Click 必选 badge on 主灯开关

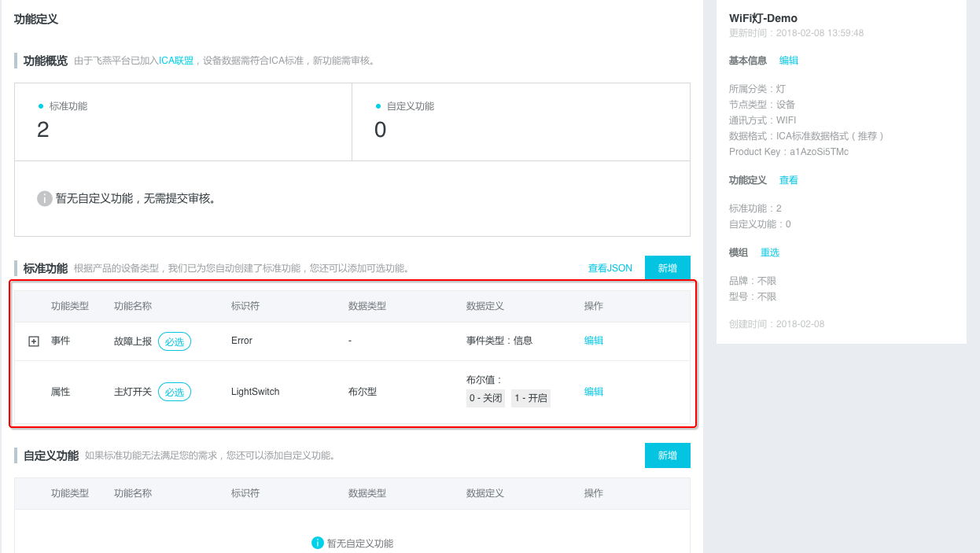tap(175, 392)
